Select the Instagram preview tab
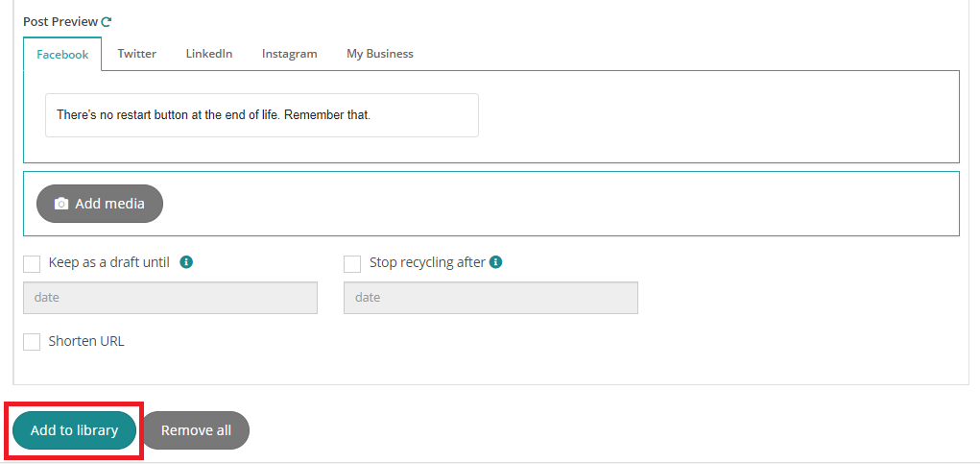The image size is (980, 464). (289, 54)
